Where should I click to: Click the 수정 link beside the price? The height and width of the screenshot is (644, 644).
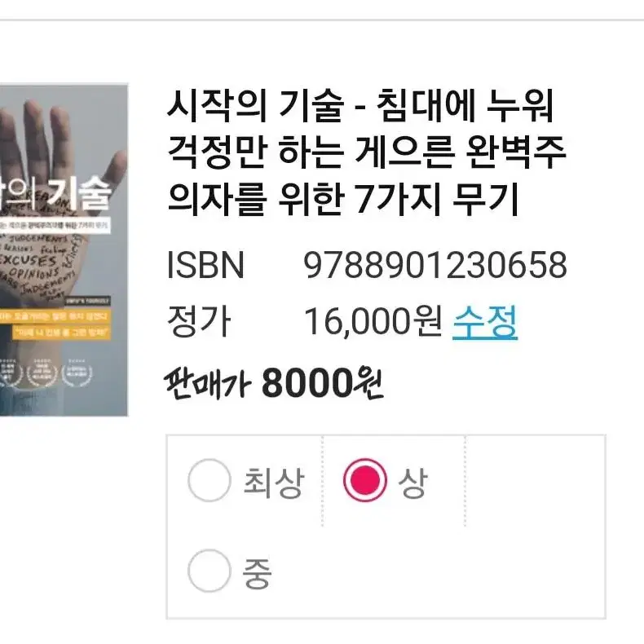[485, 322]
